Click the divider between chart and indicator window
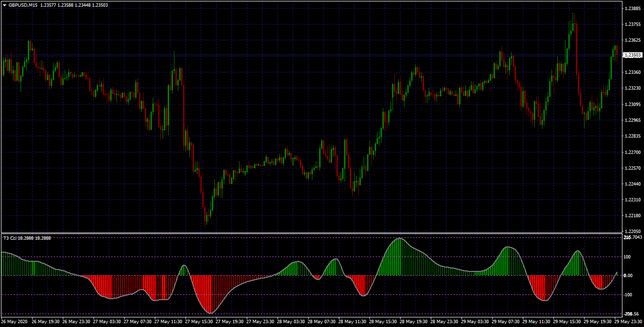This screenshot has height=327, width=644. [x=311, y=233]
